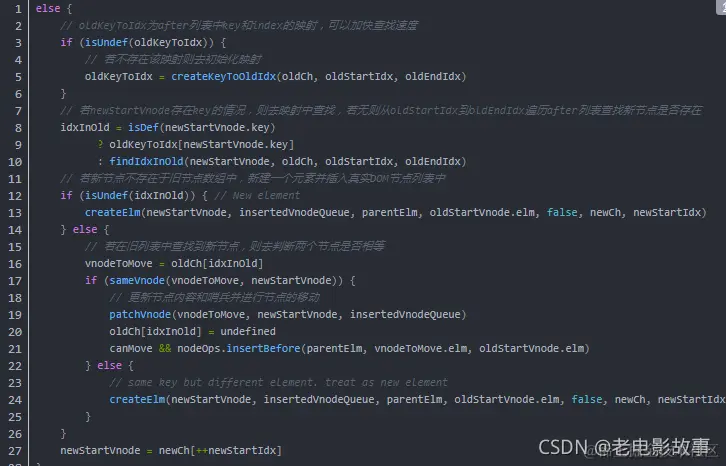Click the '// New element' comment
Screen dimensions: 726x466
coord(257,195)
